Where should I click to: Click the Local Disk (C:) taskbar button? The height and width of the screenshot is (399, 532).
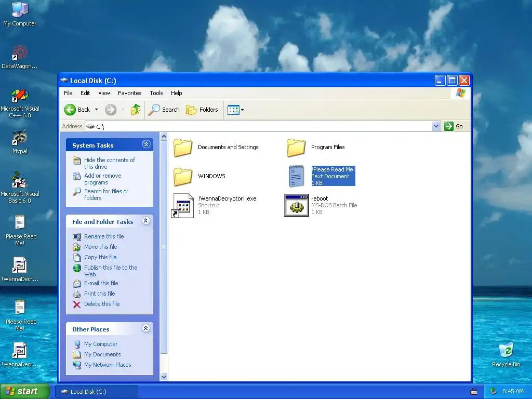point(97,392)
